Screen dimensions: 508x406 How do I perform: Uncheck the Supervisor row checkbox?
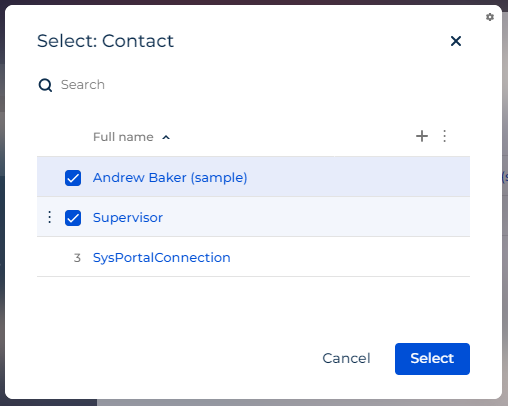73,218
